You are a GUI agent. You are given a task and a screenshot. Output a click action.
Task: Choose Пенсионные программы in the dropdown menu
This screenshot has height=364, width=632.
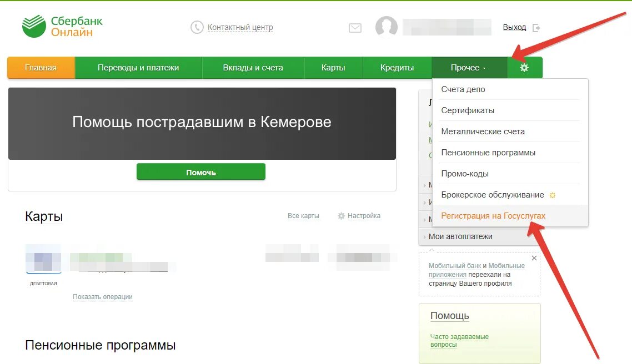[510, 153]
